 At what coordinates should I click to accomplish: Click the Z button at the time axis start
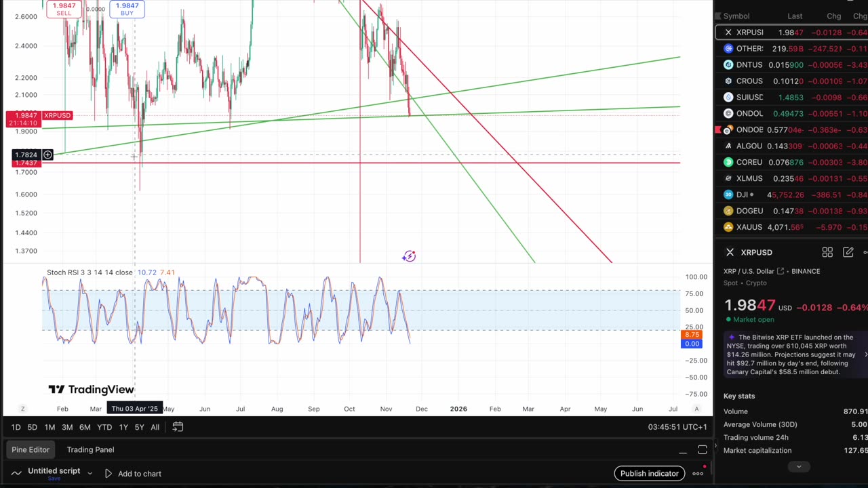point(22,409)
